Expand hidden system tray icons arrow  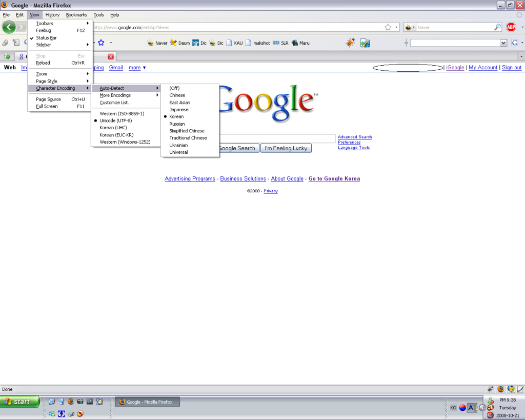pyautogui.click(x=482, y=408)
